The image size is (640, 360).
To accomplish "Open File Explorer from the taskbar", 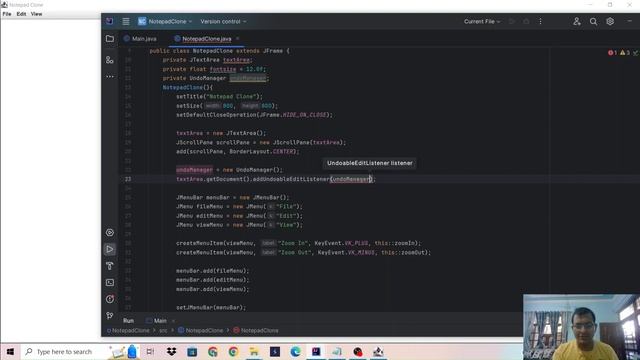I will (x=254, y=352).
